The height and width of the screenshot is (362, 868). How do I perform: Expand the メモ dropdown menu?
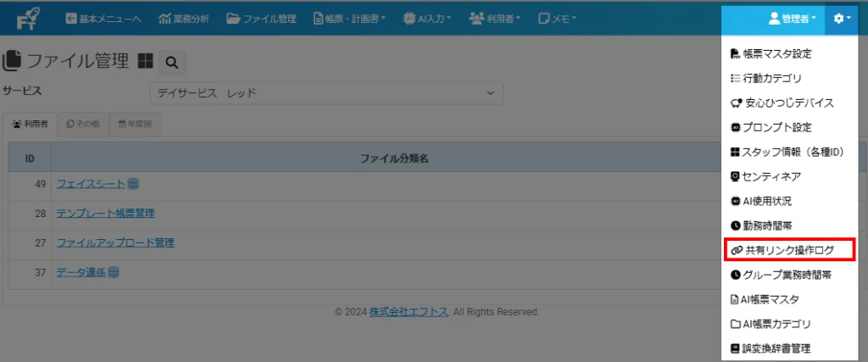pyautogui.click(x=558, y=19)
